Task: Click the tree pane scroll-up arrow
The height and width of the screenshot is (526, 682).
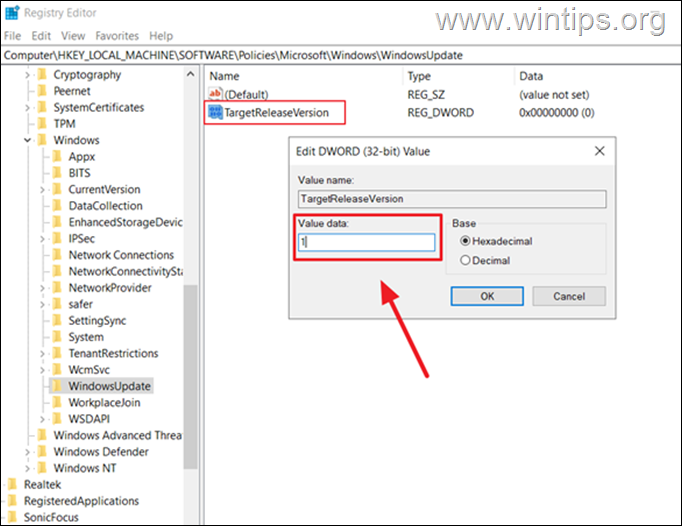Action: point(190,74)
